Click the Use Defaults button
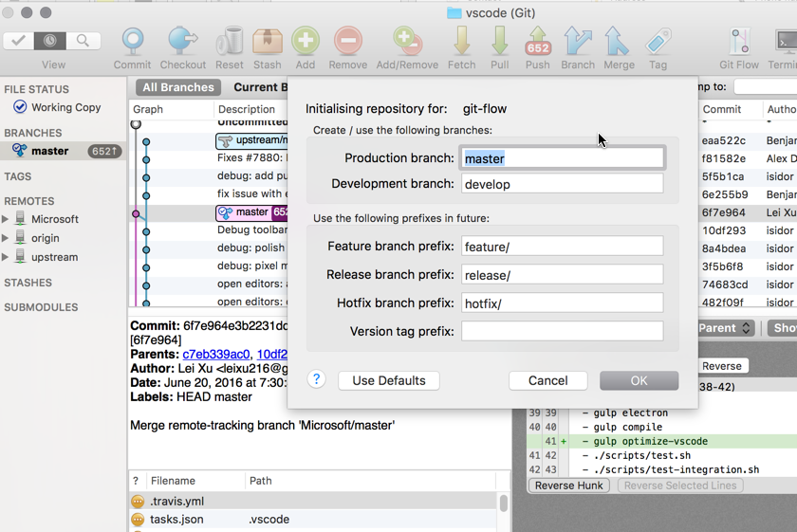 point(389,380)
